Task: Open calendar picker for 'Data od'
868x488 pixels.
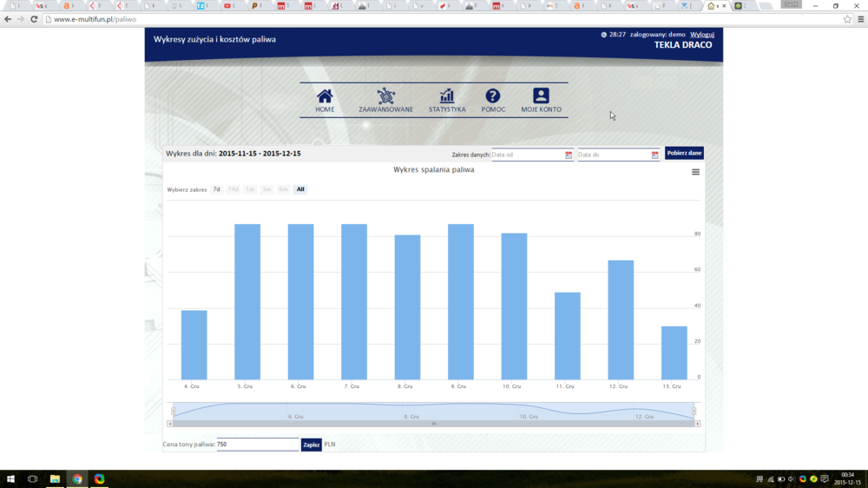Action: pos(569,155)
